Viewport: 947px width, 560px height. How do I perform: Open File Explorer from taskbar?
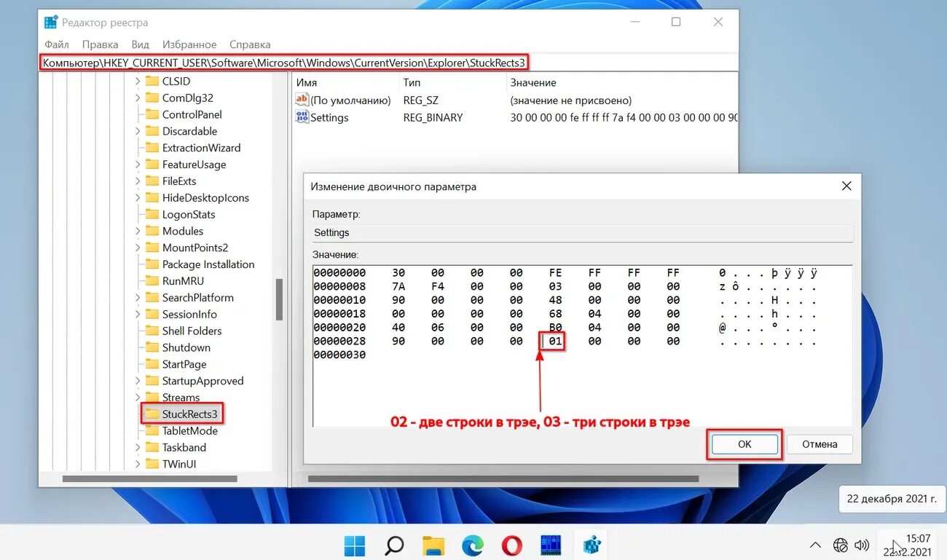point(433,545)
